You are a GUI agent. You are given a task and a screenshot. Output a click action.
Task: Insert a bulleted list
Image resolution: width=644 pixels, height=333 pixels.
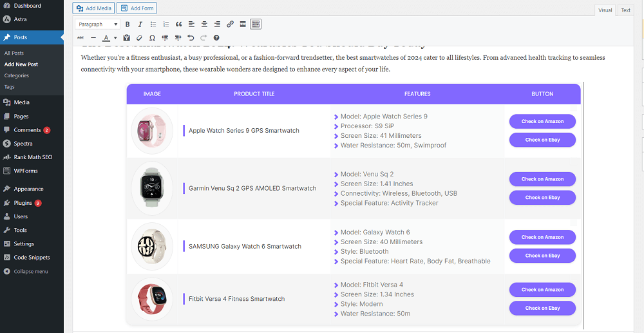153,24
